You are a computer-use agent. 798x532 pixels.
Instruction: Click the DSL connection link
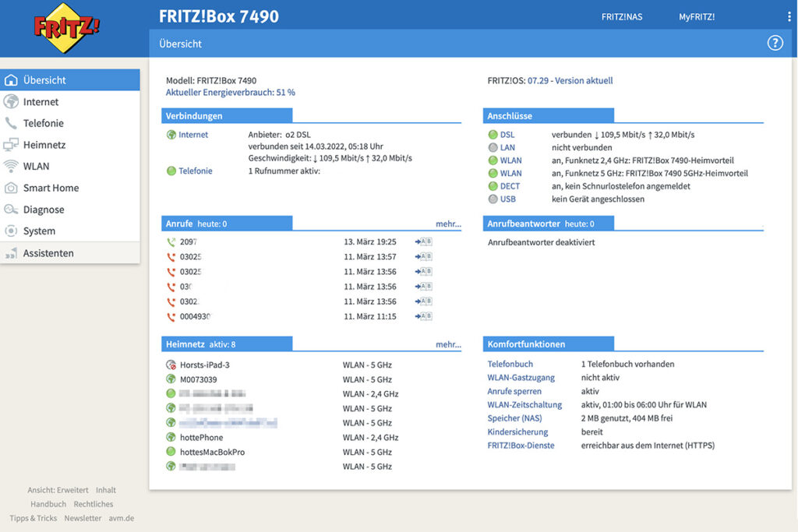(507, 135)
